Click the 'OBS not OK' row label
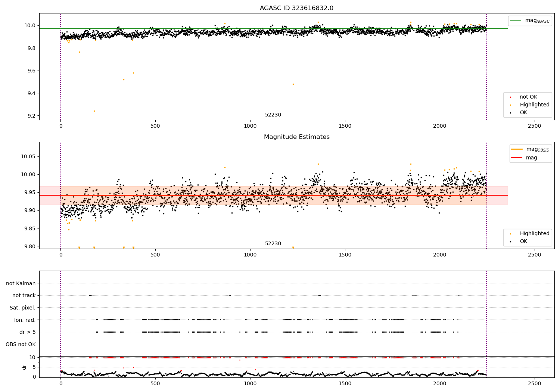 tap(21, 344)
